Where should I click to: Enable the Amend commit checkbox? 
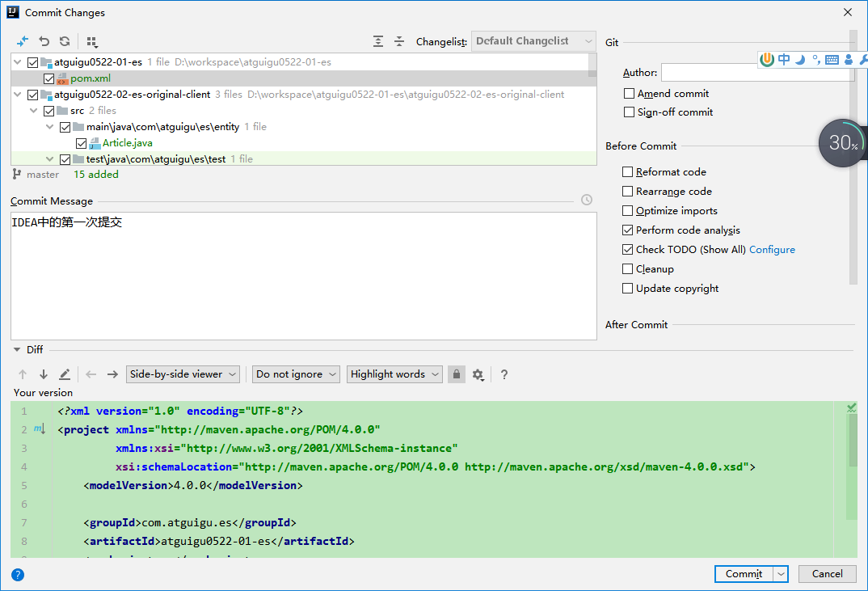pyautogui.click(x=630, y=94)
